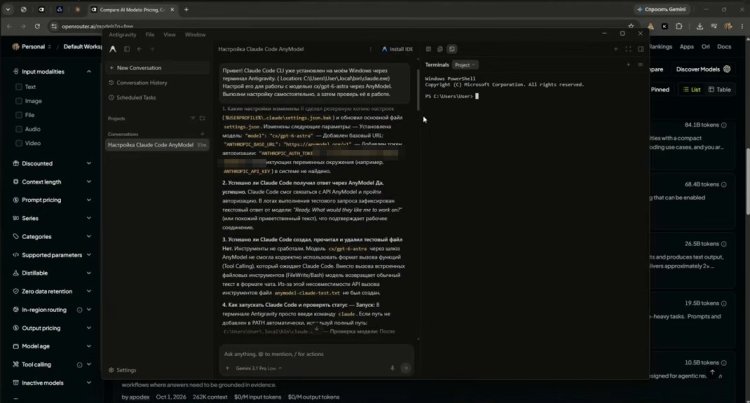Click the forward arrow in Antigravity header

point(153,49)
